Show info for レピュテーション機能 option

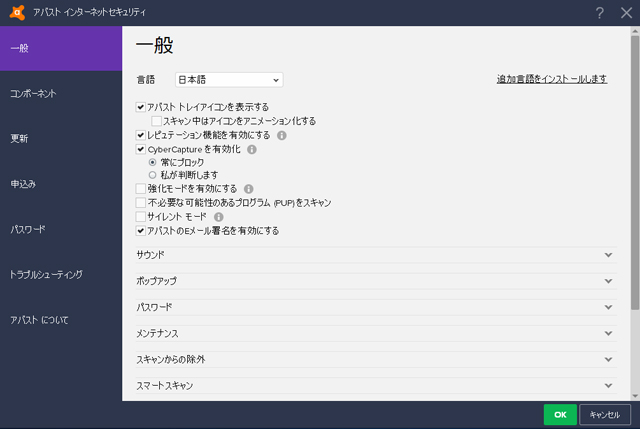(282, 135)
